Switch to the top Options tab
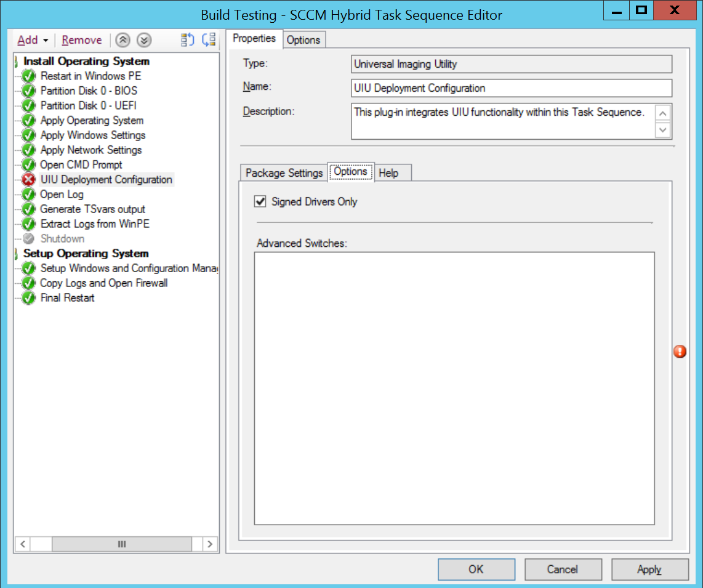 (303, 40)
